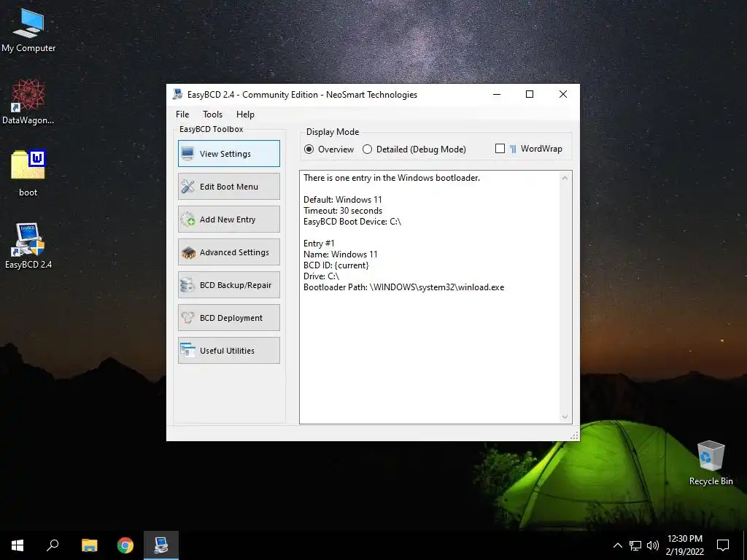Viewport: 747px width, 560px height.
Task: Open BCD Deployment
Action: [x=229, y=318]
